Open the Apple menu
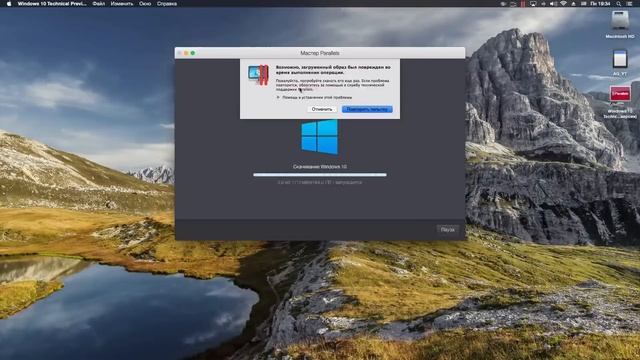Viewport: 640px width, 360px height. pyautogui.click(x=9, y=4)
